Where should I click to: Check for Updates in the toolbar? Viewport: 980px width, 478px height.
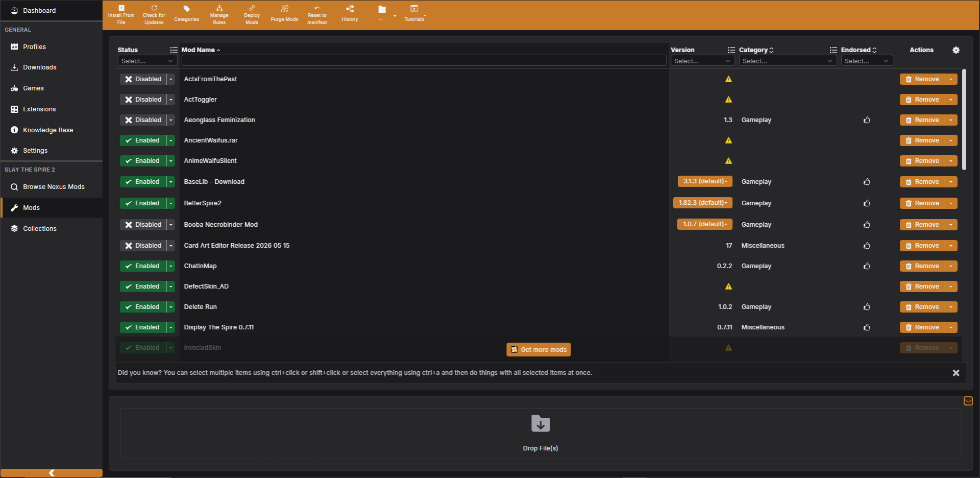(x=154, y=15)
